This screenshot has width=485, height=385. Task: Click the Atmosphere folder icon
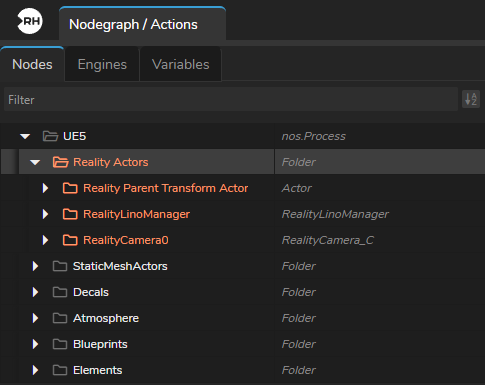point(60,318)
